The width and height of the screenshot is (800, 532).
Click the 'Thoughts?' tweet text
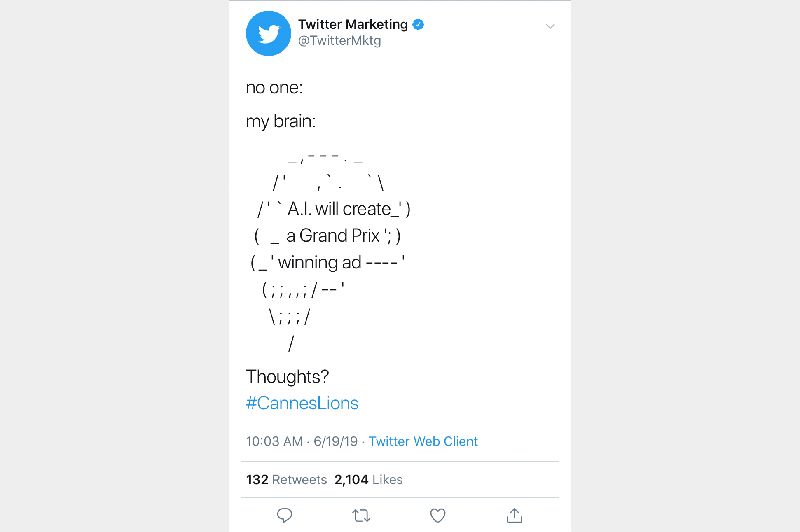[287, 377]
